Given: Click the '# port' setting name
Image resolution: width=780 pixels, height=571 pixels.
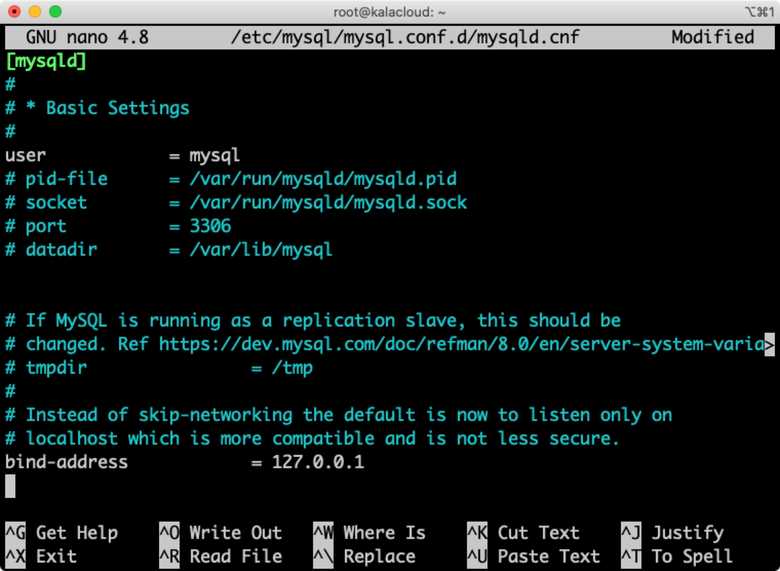Looking at the screenshot, I should (36, 226).
